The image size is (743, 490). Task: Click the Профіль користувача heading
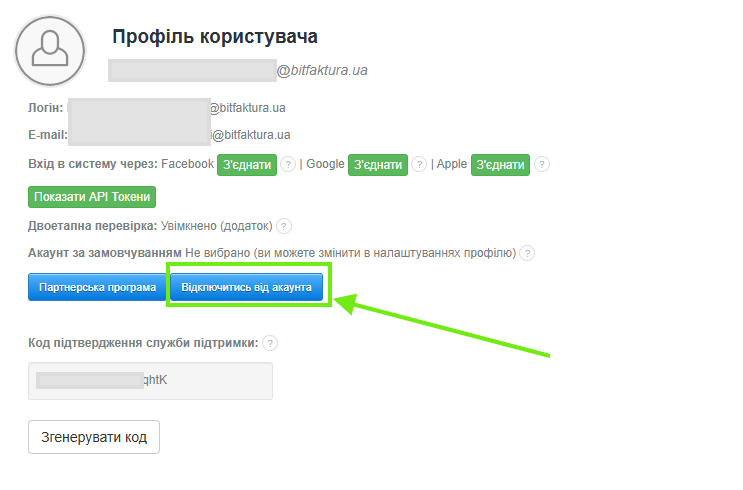[215, 37]
